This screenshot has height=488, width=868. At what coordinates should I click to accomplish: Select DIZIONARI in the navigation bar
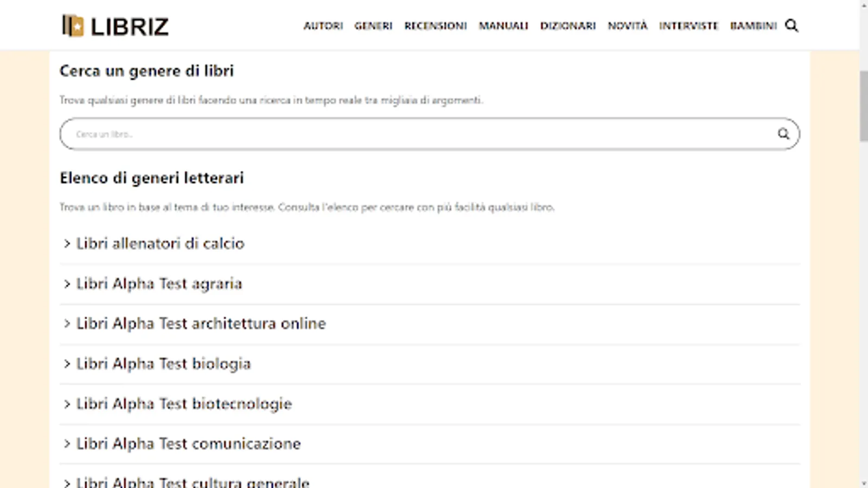(567, 25)
